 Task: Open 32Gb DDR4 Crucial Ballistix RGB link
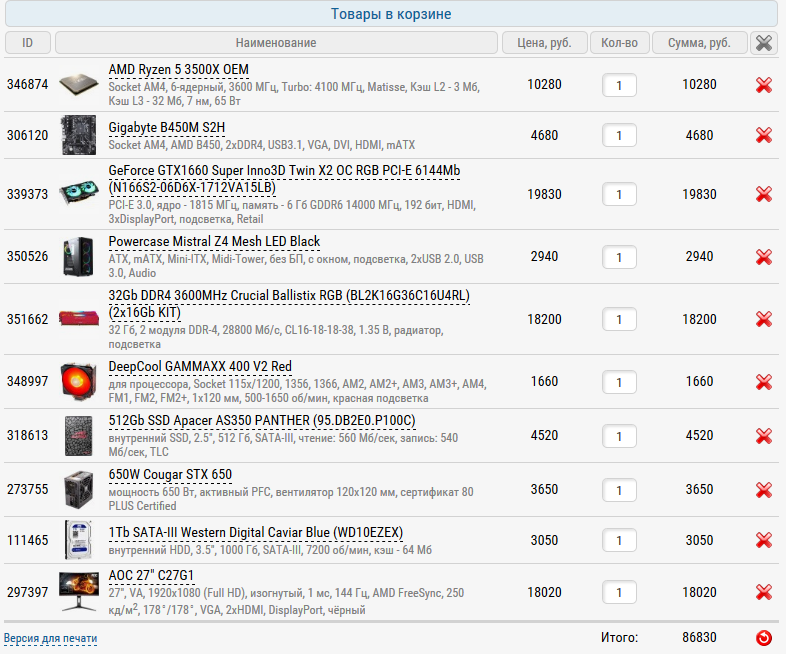point(289,304)
